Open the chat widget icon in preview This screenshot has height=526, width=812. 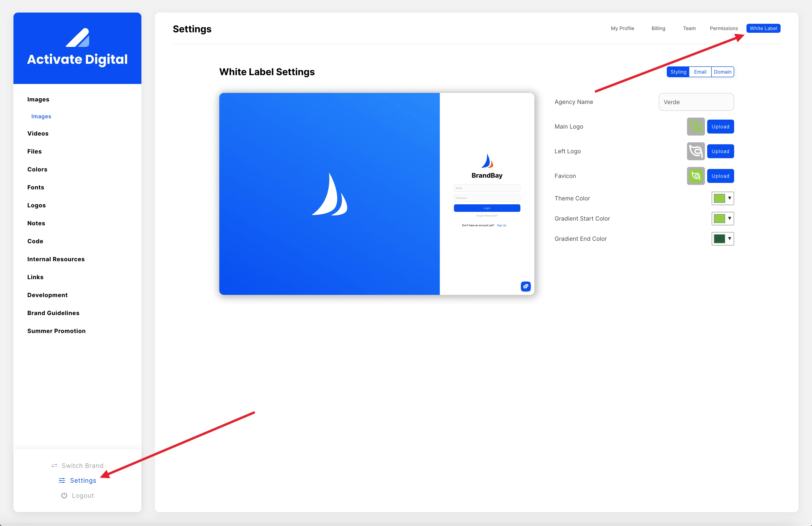tap(525, 286)
